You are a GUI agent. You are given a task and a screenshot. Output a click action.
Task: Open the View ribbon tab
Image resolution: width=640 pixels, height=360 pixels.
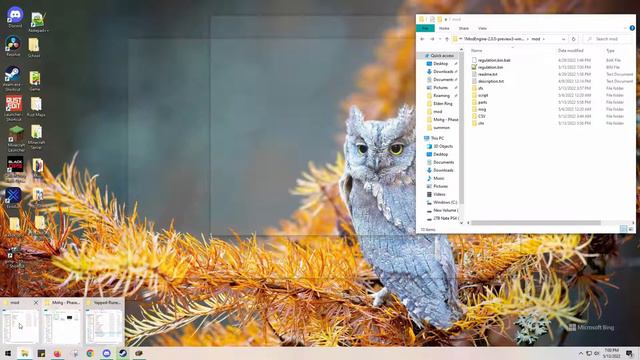coord(482,28)
